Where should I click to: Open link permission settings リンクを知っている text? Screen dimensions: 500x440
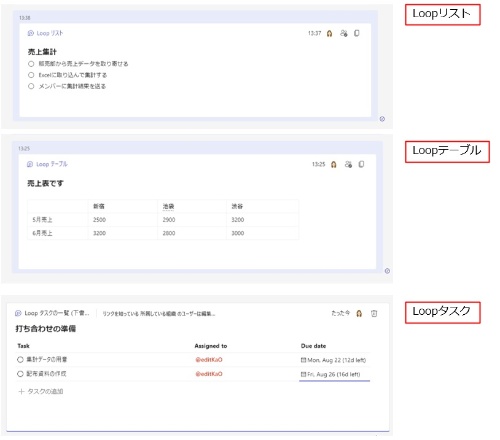pyautogui.click(x=159, y=314)
